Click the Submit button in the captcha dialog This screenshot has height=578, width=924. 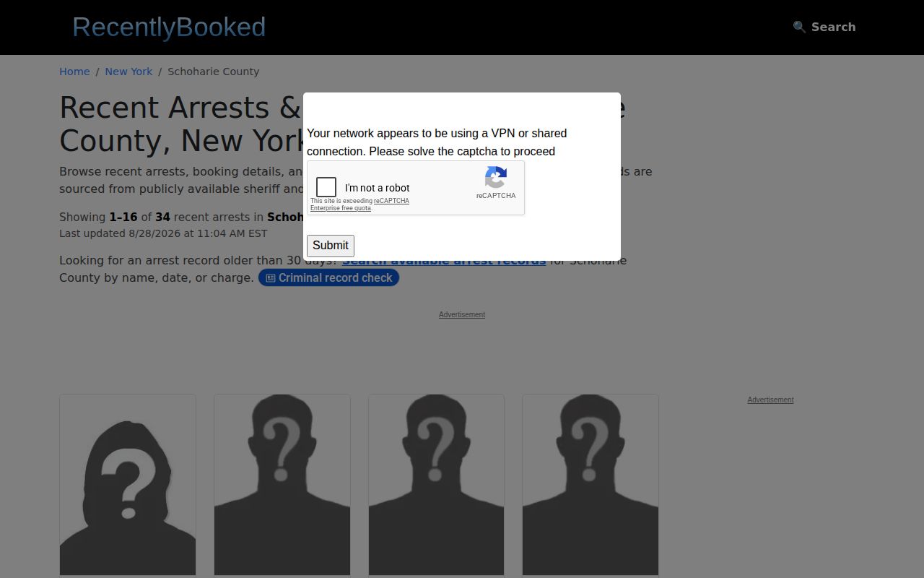pos(331,246)
